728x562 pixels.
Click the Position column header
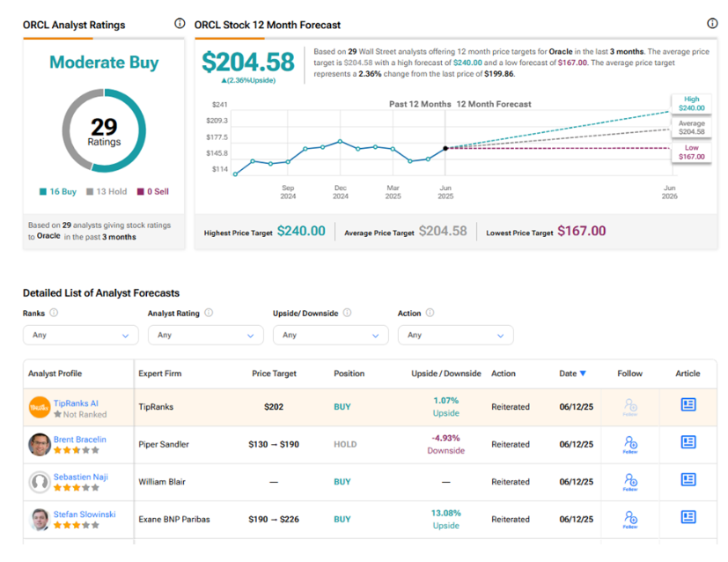pos(349,373)
